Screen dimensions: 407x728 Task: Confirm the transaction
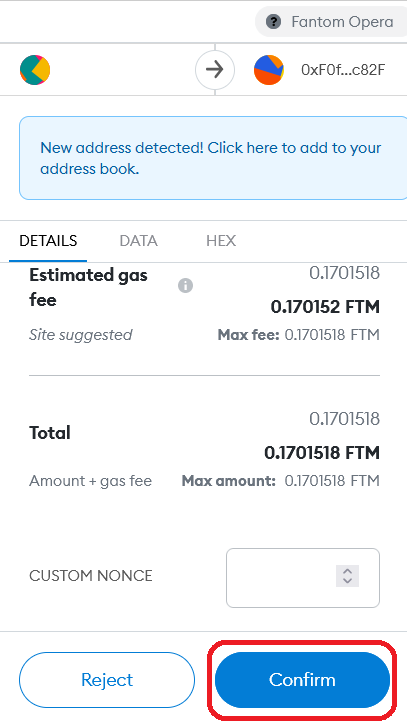(302, 680)
